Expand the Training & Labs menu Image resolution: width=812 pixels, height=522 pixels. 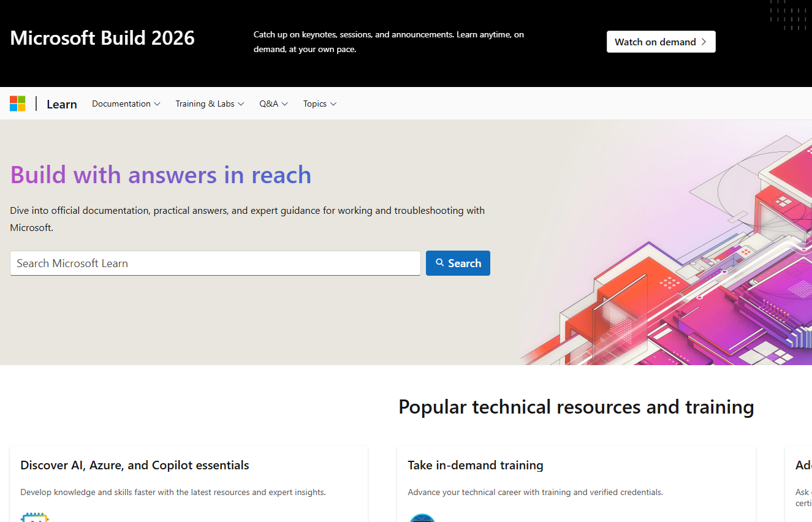point(210,104)
